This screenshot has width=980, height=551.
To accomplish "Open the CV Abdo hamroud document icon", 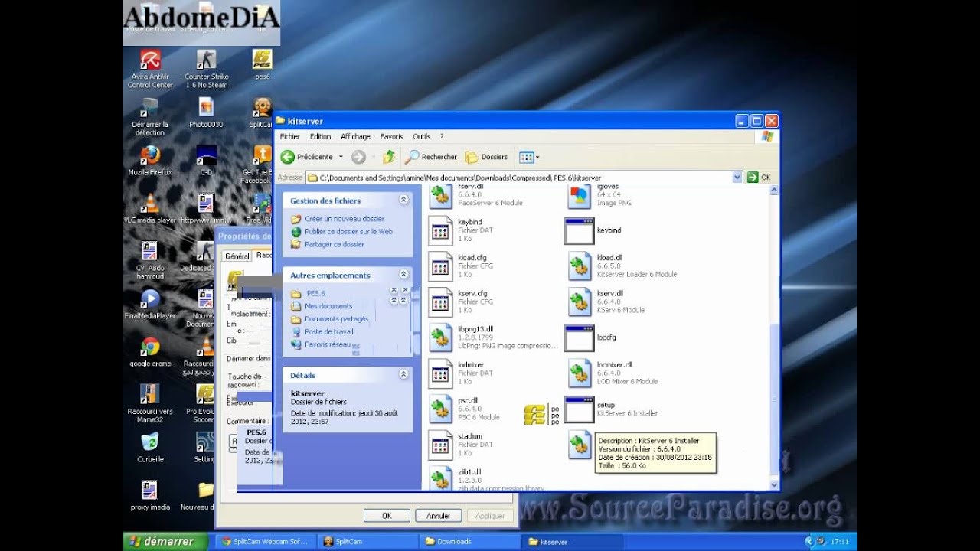I will 150,259.
